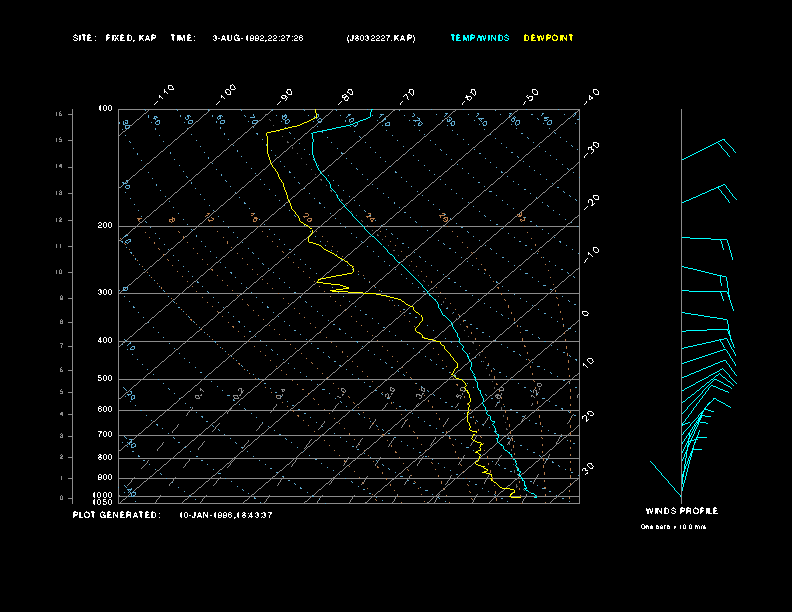
Task: Click the 0 temperature label on right edge
Action: tap(586, 313)
